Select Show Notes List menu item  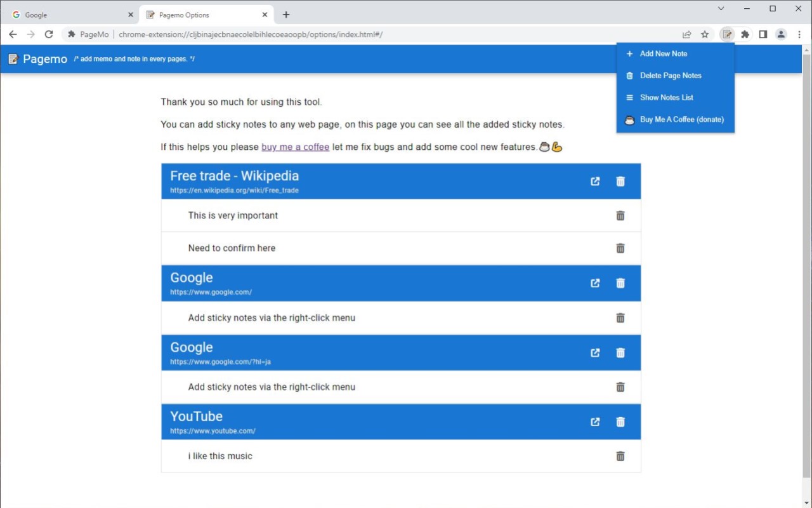676,98
